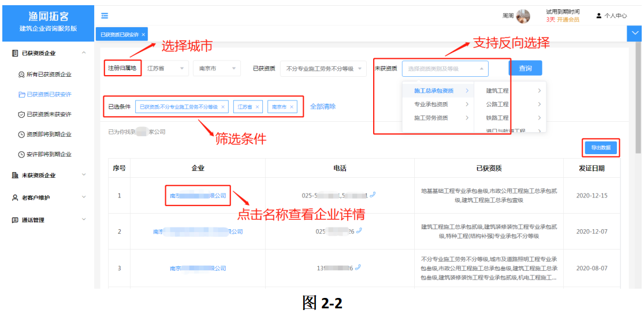The height and width of the screenshot is (317, 644).
Task: Open the 未获资质 category selector
Action: tap(445, 69)
